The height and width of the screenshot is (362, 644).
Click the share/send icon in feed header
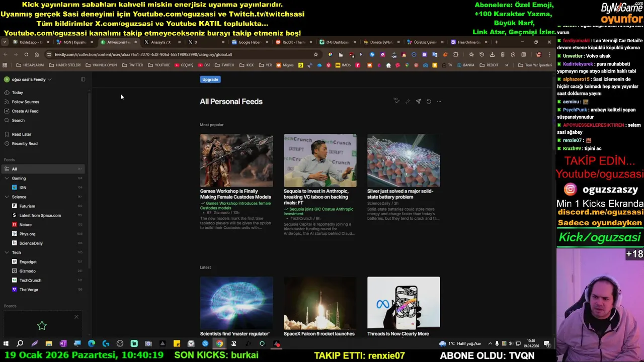pyautogui.click(x=418, y=101)
